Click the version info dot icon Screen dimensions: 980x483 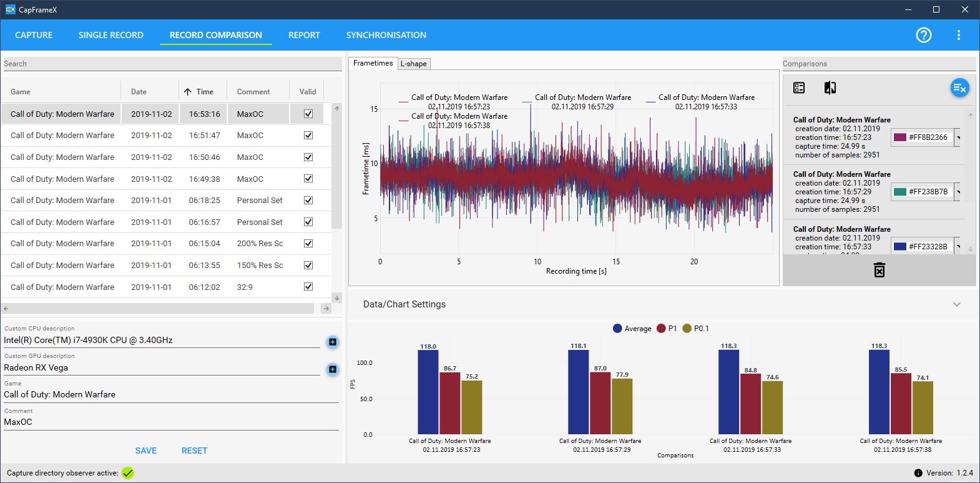click(x=918, y=473)
